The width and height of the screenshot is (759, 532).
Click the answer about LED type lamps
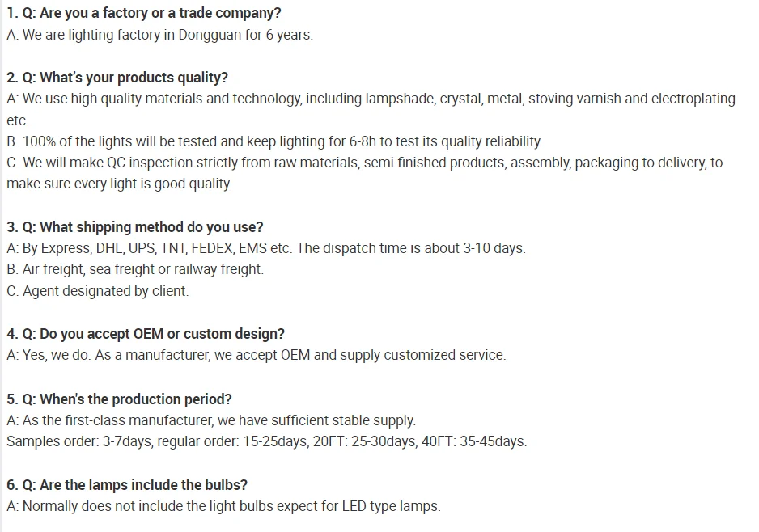223,506
